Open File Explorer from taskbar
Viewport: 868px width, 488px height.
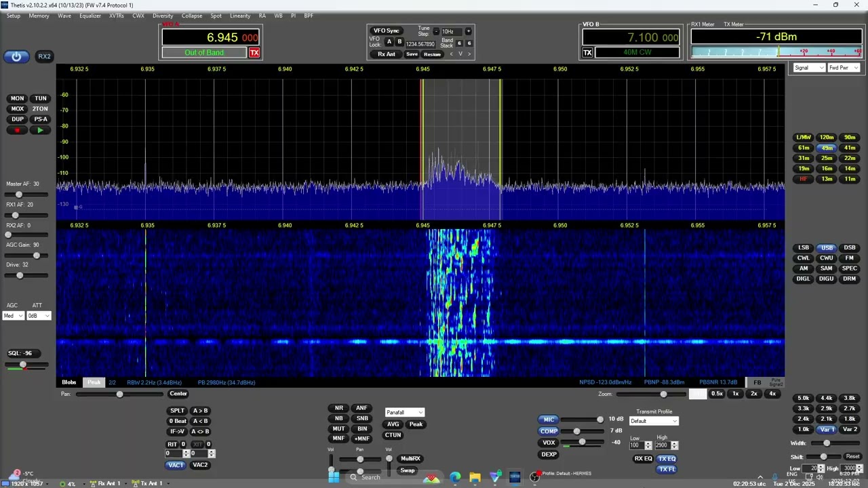475,477
